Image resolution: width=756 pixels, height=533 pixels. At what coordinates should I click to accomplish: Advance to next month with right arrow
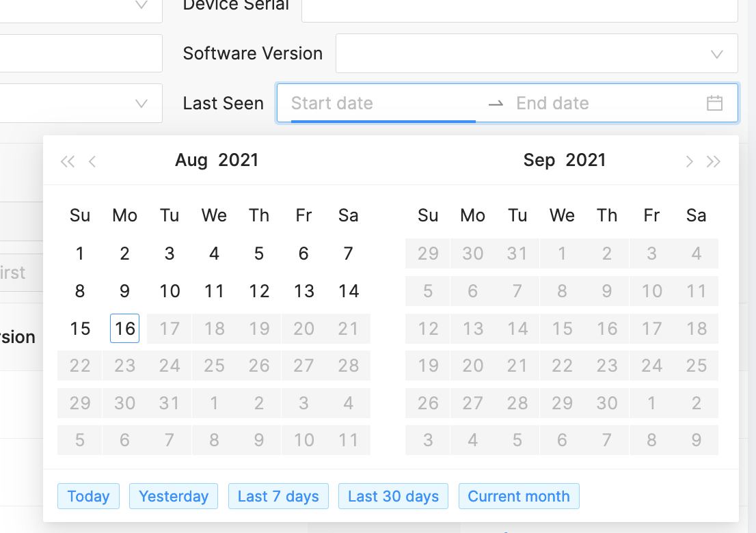(x=689, y=161)
